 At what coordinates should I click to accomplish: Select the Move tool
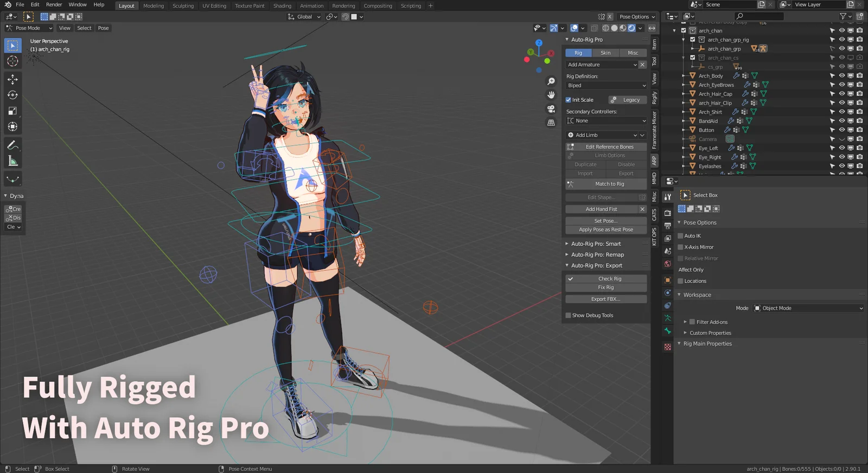tap(12, 79)
